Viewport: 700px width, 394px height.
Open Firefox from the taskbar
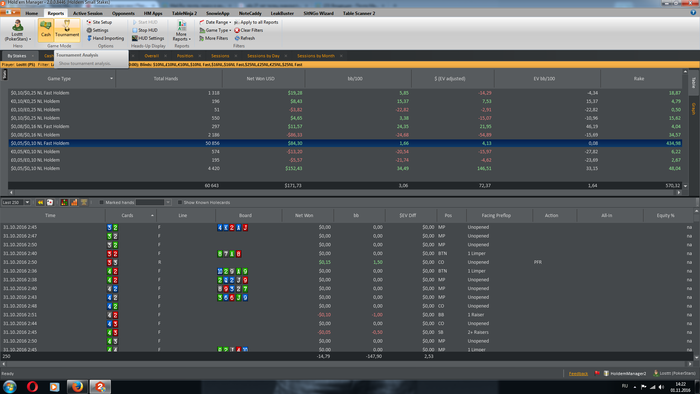coord(77,386)
